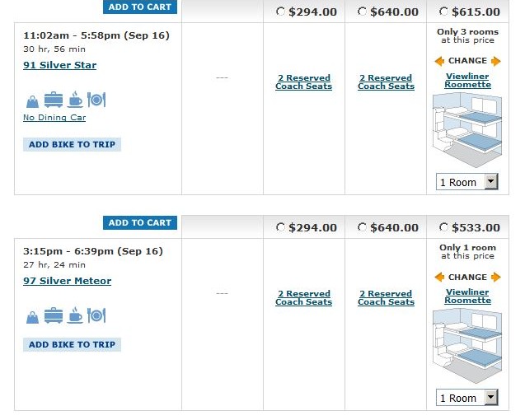This screenshot has width=525, height=420.
Task: Select the $640.00 fare for Silver Star
Action: [x=363, y=12]
